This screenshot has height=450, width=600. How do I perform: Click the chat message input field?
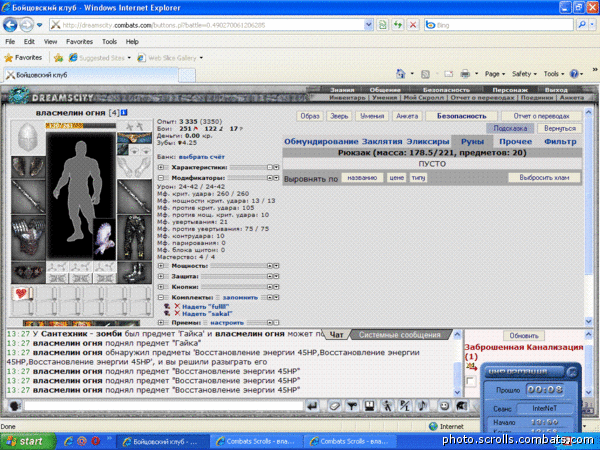163,406
